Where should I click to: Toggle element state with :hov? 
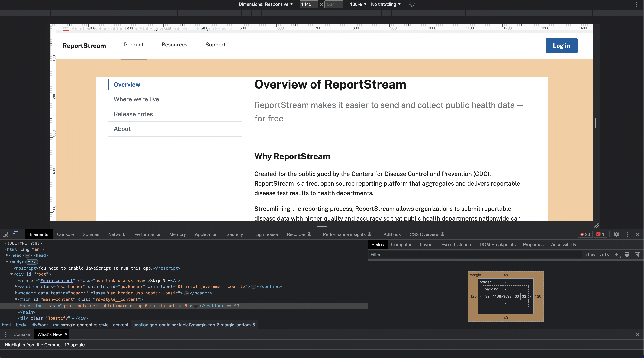coord(591,255)
